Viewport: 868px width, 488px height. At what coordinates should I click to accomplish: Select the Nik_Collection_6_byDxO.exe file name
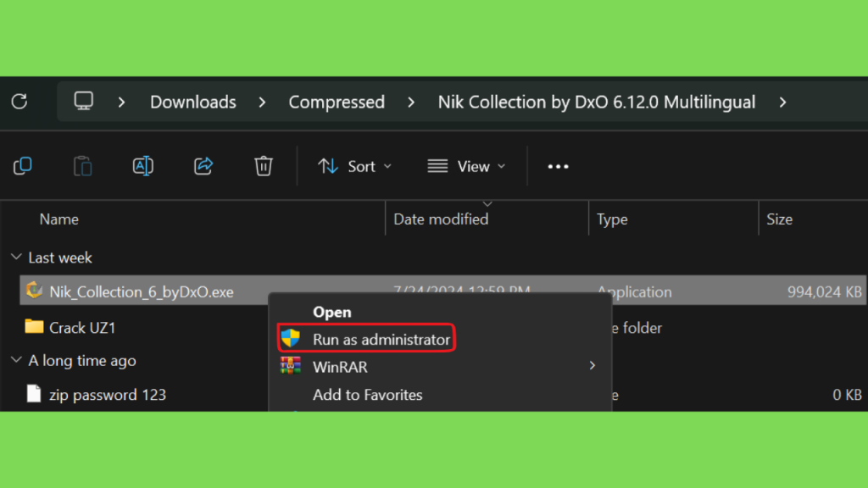pos(142,291)
